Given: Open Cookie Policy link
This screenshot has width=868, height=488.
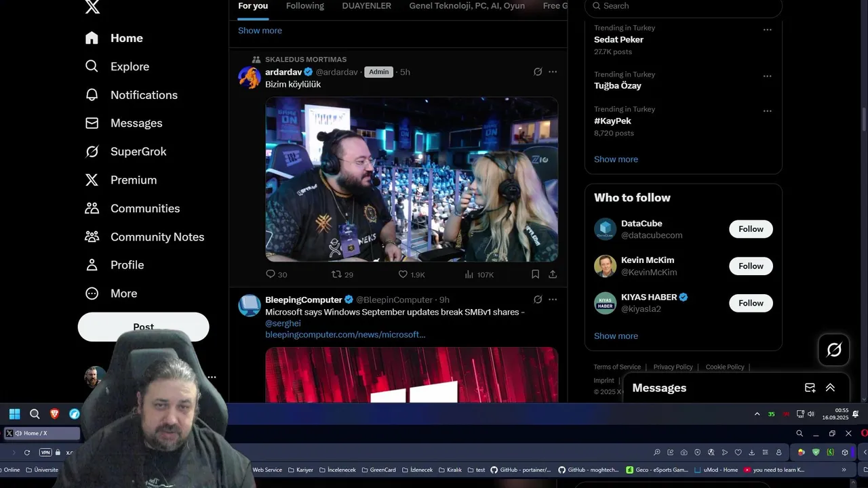Looking at the screenshot, I should (725, 367).
